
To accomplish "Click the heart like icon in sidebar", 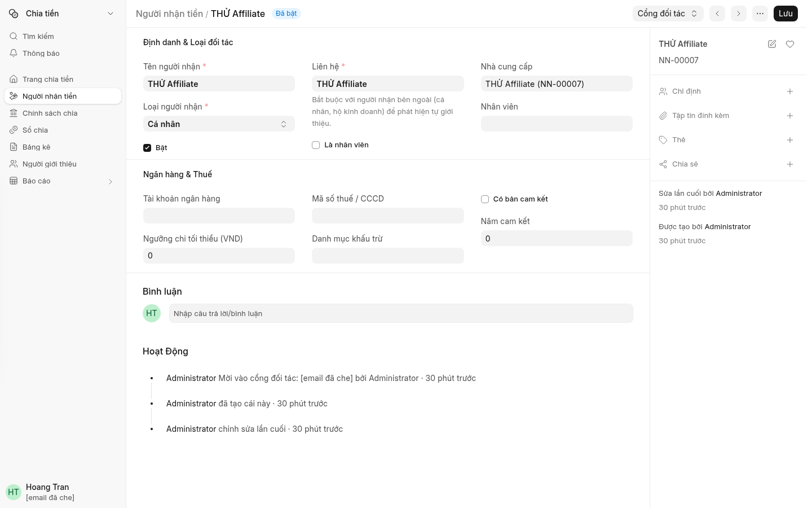I will click(790, 44).
